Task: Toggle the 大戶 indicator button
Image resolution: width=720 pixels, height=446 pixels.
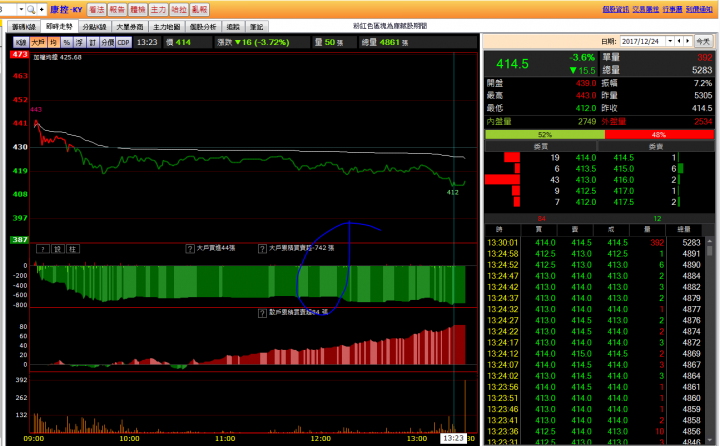Action: [38, 42]
